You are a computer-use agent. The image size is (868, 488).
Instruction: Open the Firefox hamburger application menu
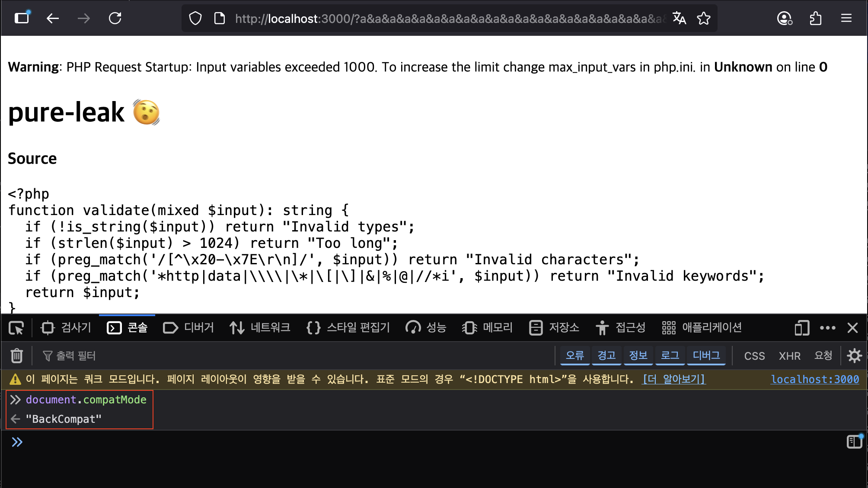click(846, 19)
